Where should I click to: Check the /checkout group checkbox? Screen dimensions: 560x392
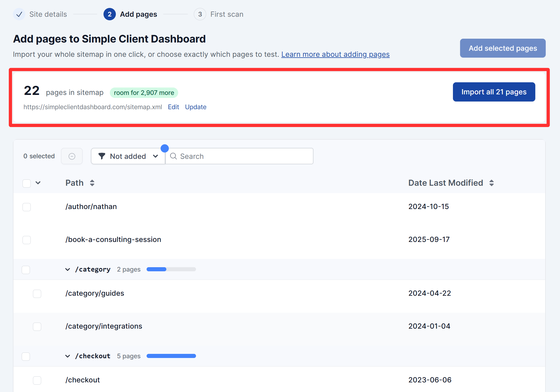tap(26, 356)
